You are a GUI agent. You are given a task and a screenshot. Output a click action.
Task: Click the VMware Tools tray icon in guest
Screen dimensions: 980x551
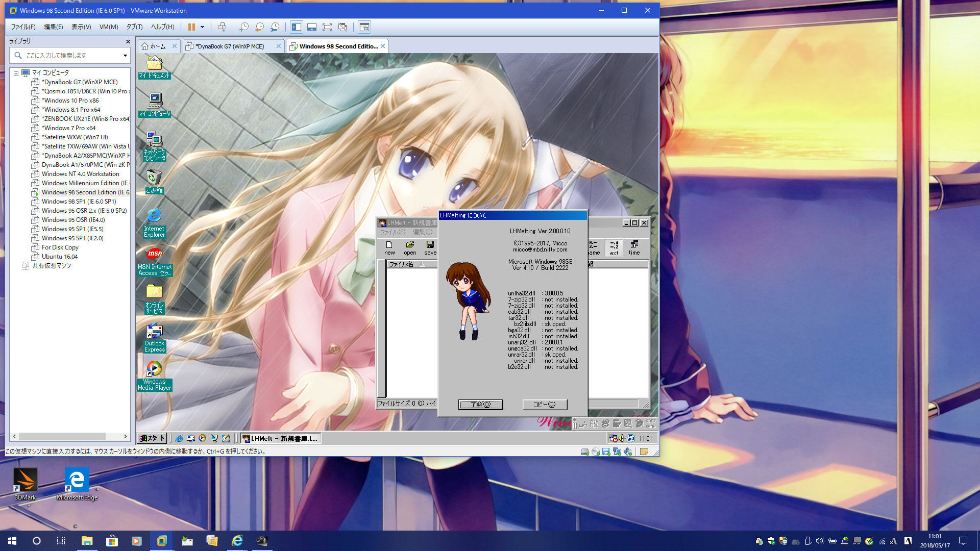pyautogui.click(x=631, y=438)
